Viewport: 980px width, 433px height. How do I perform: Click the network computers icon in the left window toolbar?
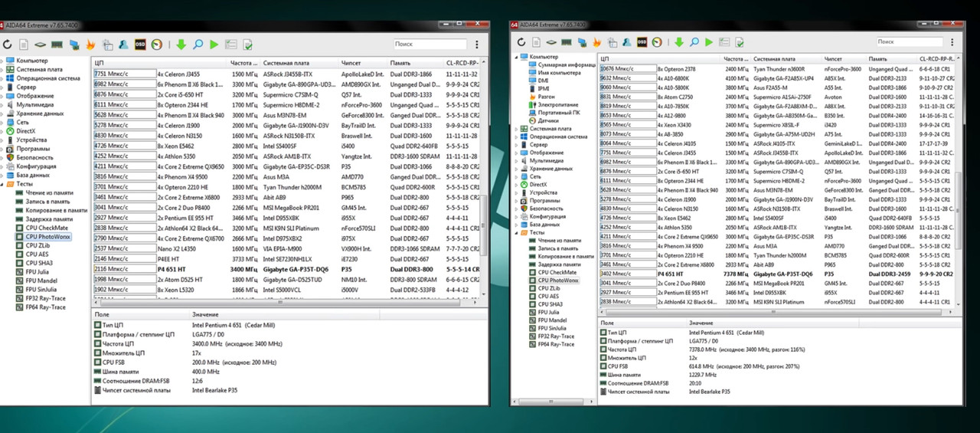pos(74,44)
